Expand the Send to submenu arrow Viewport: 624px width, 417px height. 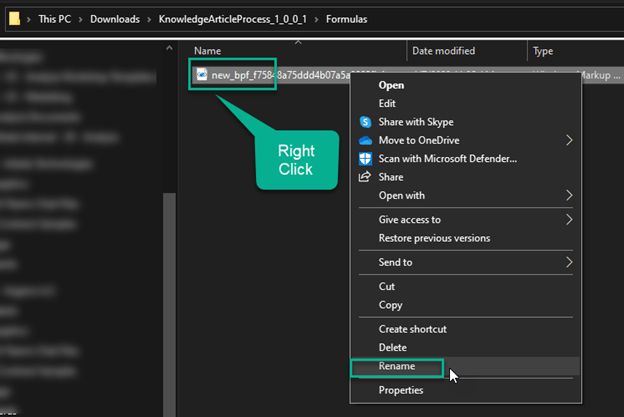pyautogui.click(x=569, y=262)
